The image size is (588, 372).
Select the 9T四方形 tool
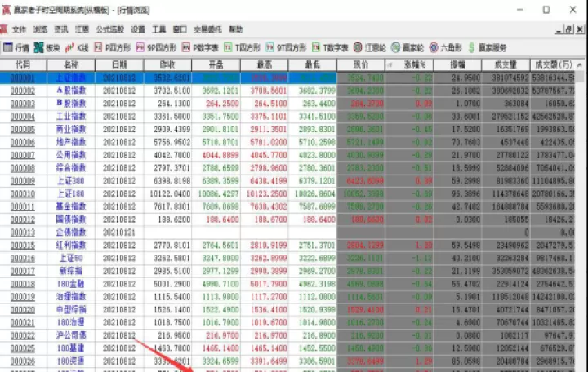tap(286, 47)
